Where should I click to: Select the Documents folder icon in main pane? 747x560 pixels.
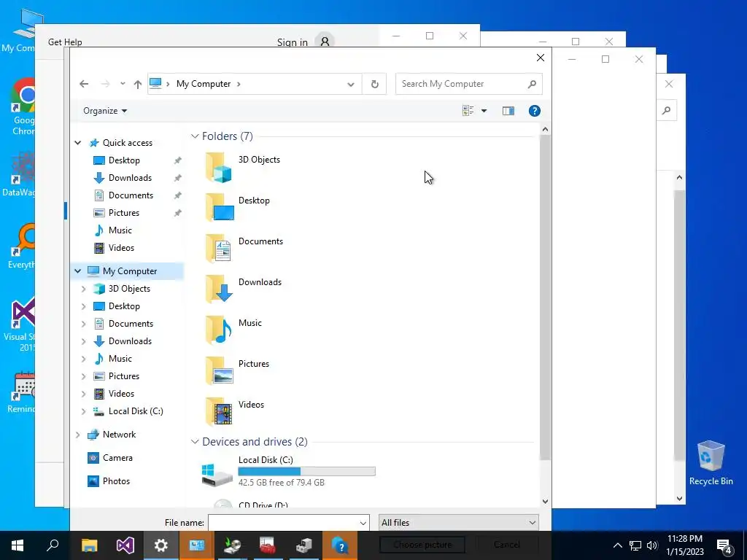219,249
